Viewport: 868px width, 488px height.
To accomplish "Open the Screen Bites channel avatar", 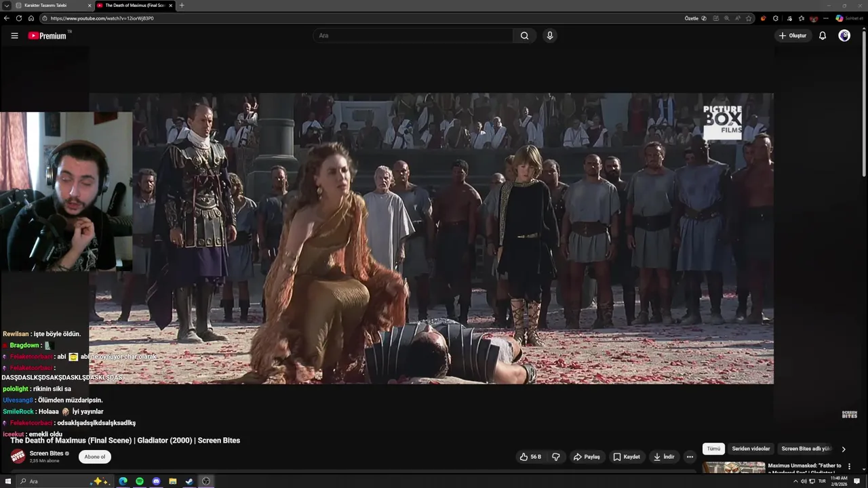I will (18, 456).
